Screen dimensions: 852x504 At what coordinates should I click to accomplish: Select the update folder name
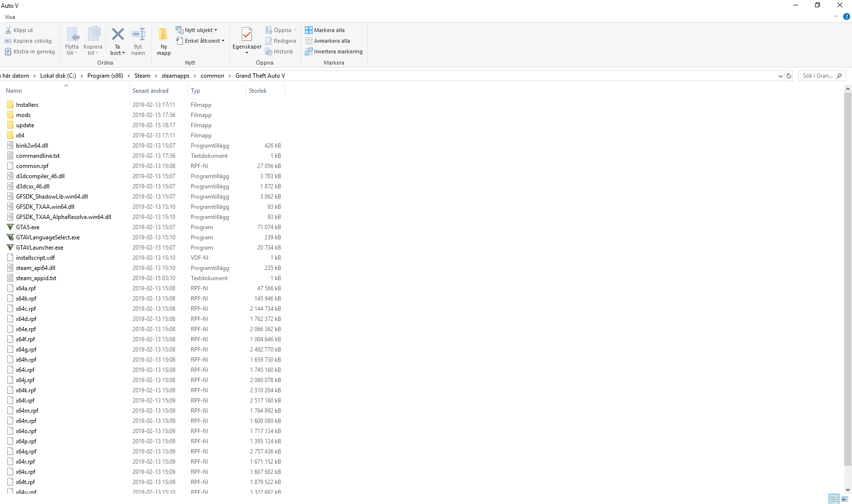[x=25, y=125]
